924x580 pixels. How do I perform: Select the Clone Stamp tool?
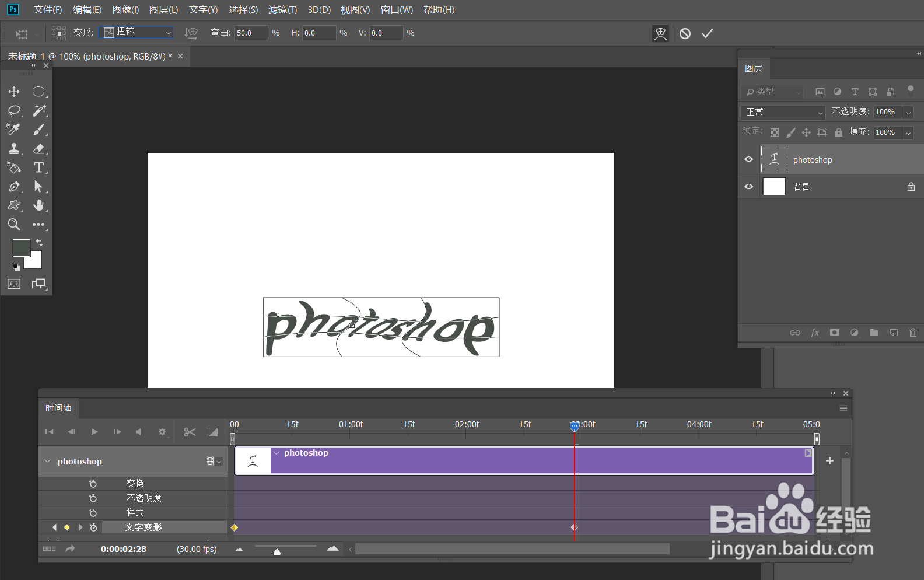(x=14, y=149)
